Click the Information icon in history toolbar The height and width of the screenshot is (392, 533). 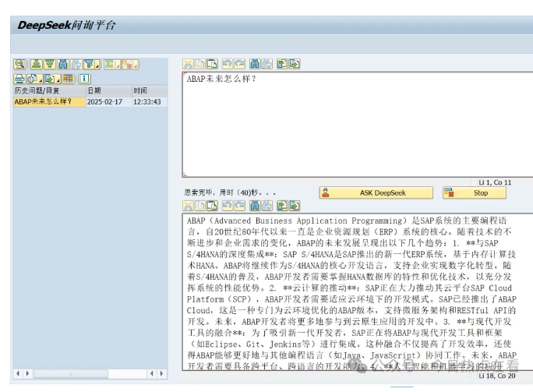coord(84,79)
